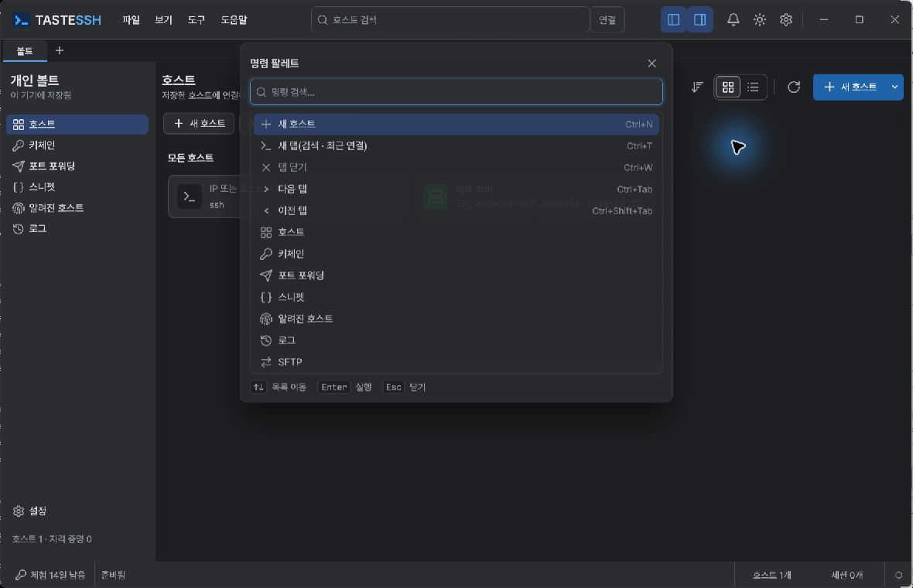Choose SFTP entry in command palette

pyautogui.click(x=456, y=361)
